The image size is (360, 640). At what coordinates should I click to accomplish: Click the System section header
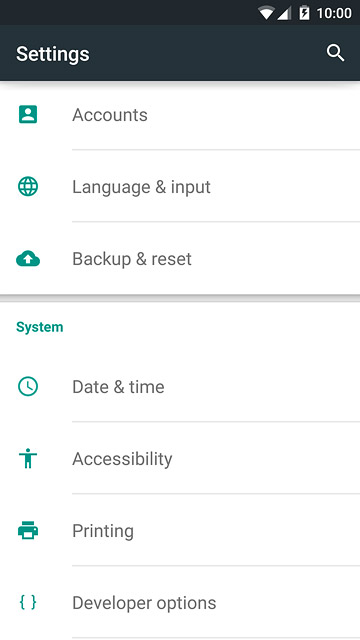click(x=40, y=327)
